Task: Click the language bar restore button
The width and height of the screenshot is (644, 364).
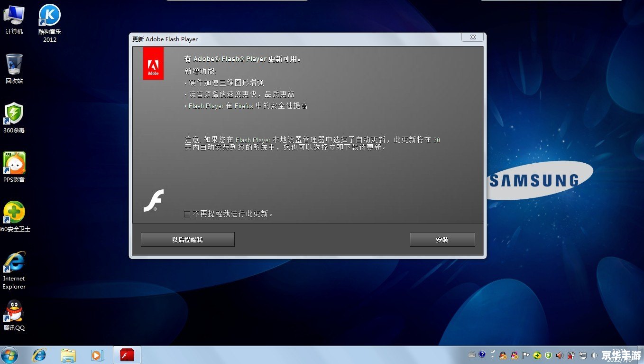Action: (493, 351)
